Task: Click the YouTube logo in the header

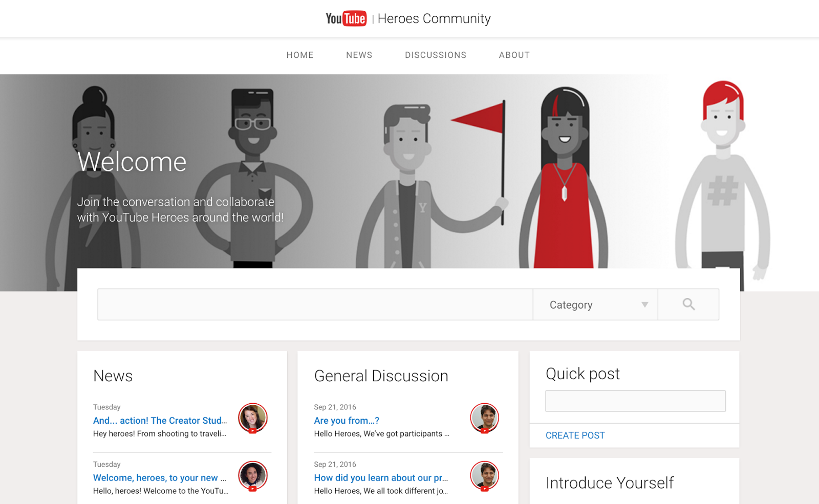Action: [346, 18]
